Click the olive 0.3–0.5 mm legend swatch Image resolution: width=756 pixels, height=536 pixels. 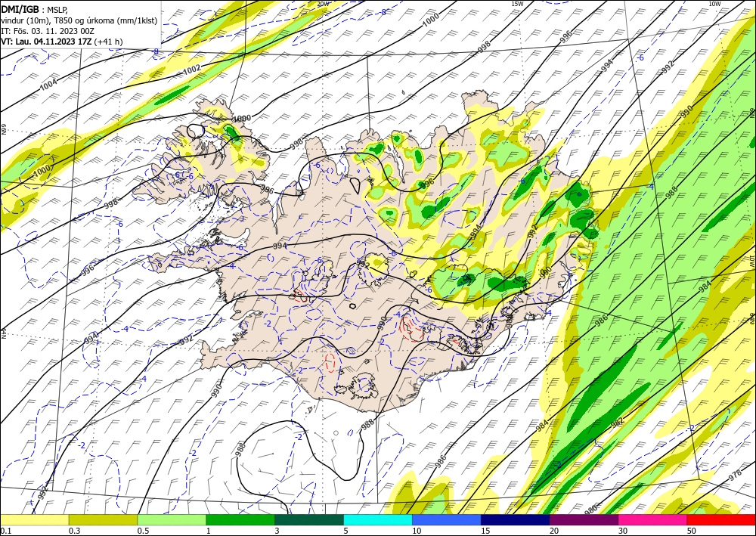click(103, 520)
